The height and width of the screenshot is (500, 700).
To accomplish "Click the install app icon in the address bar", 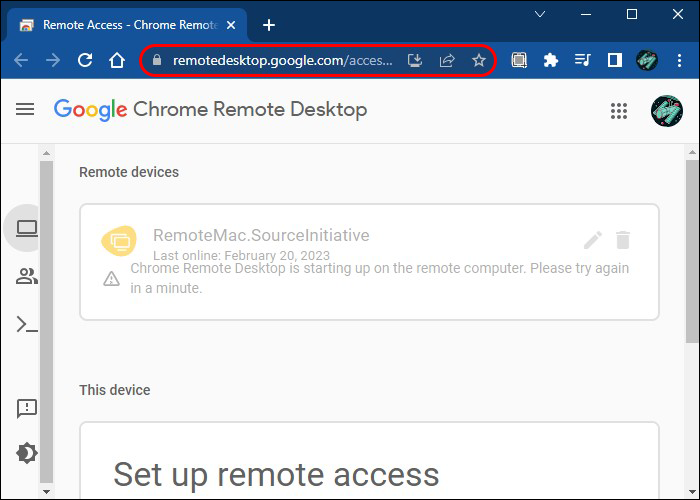I will [415, 60].
